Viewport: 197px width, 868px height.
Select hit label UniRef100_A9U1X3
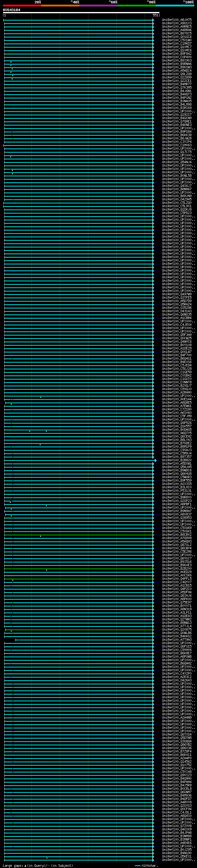click(x=176, y=23)
